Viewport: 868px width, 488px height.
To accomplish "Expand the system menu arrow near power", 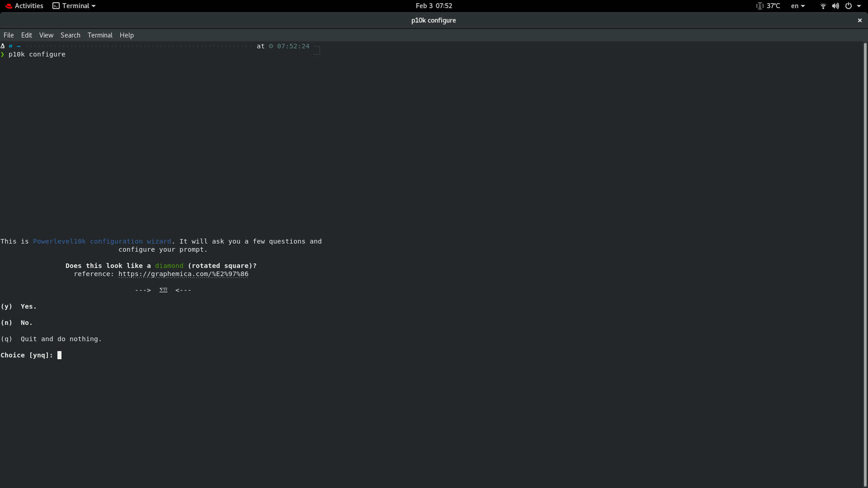I will coord(859,6).
